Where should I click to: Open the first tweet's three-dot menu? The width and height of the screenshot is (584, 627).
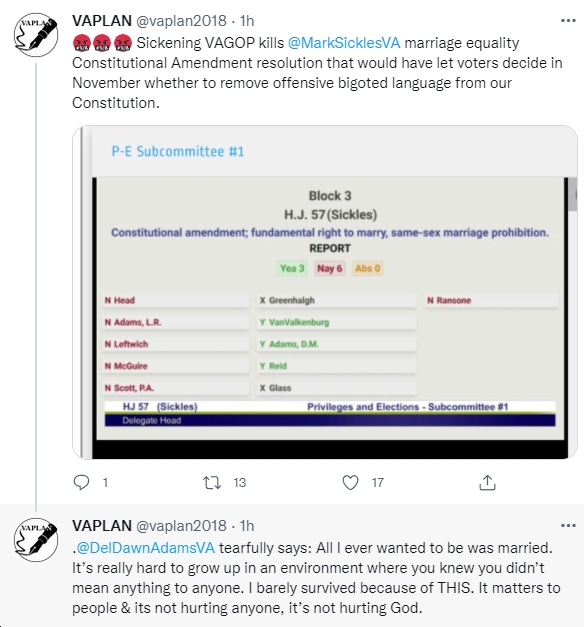click(568, 20)
